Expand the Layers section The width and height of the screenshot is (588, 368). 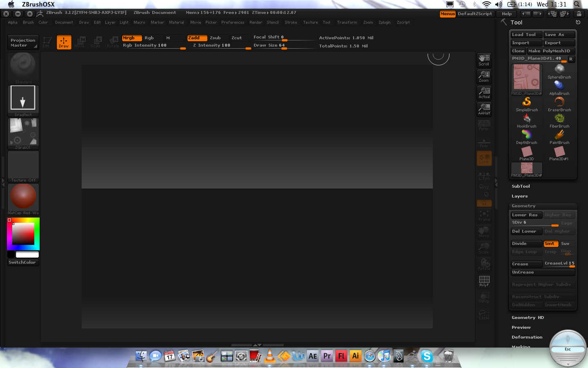coord(520,196)
